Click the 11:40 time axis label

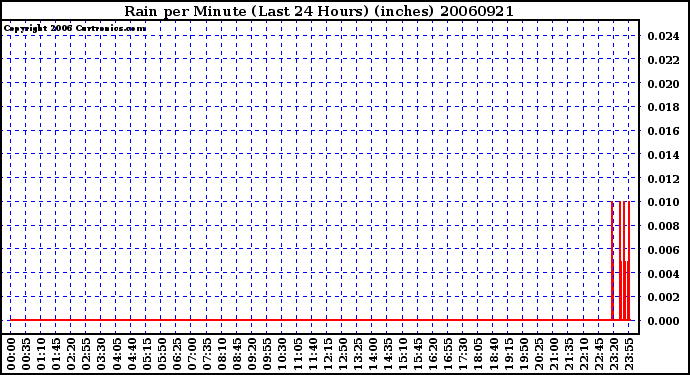[x=312, y=354]
